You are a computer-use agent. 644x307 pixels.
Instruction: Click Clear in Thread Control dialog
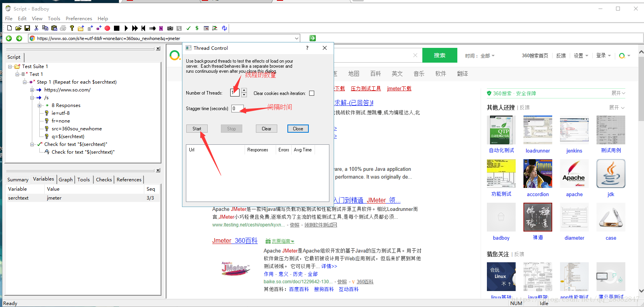(266, 129)
